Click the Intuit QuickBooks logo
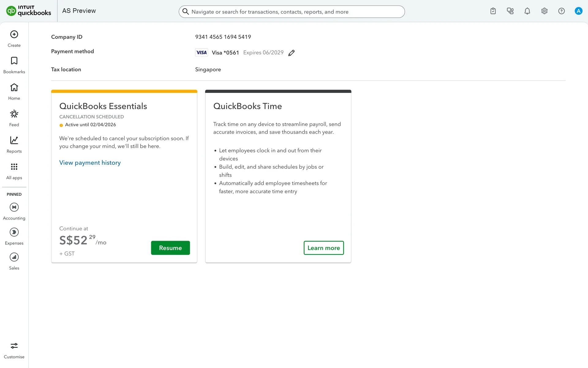 (29, 11)
